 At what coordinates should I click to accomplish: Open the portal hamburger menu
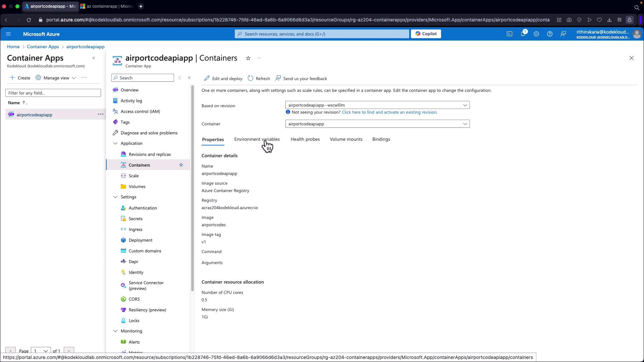pyautogui.click(x=9, y=34)
